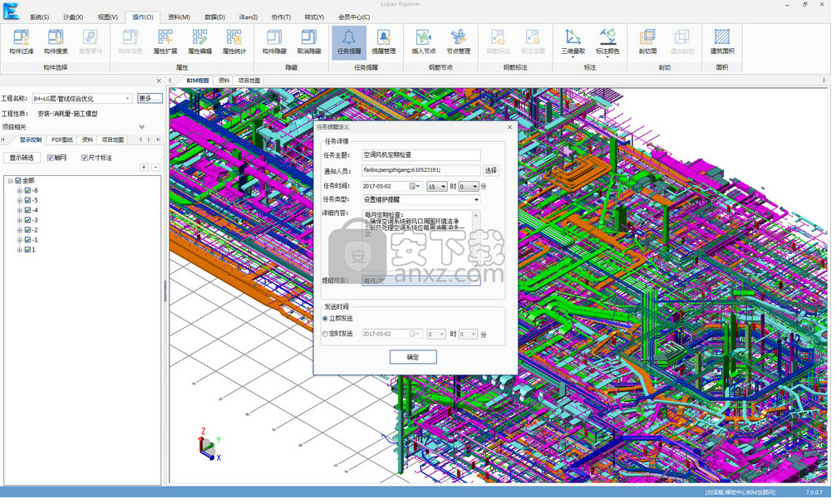Screen dimensions: 836x504
Task: Open the 会员中心(C) menu
Action: coord(354,17)
